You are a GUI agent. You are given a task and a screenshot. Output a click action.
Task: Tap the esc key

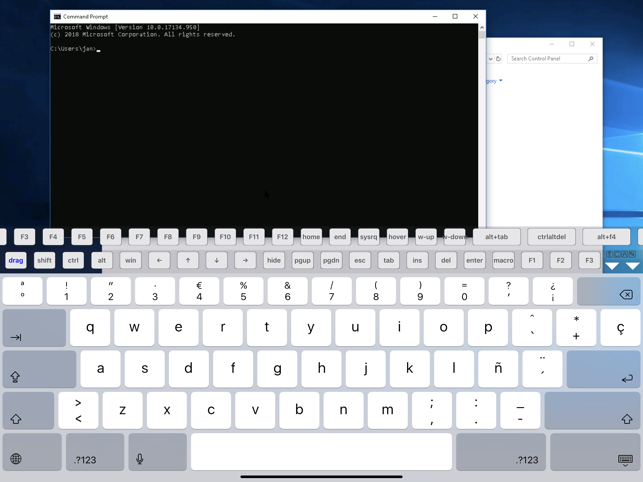[360, 260]
